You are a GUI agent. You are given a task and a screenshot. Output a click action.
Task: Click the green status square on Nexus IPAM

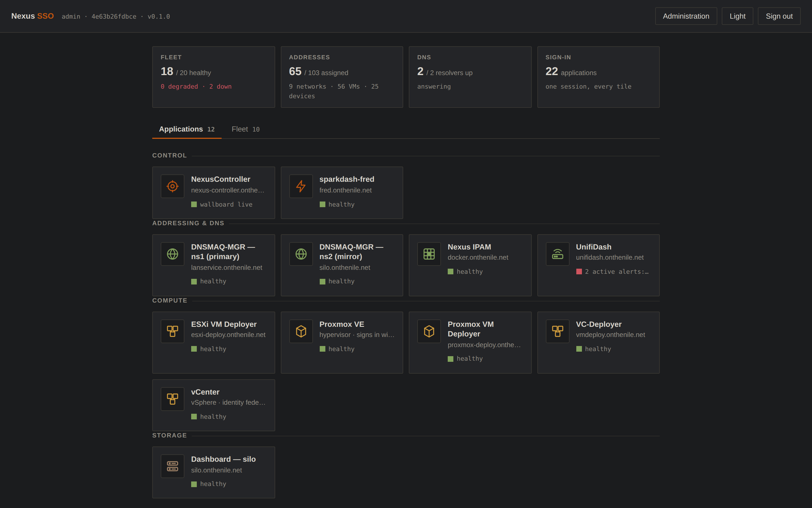pyautogui.click(x=451, y=271)
